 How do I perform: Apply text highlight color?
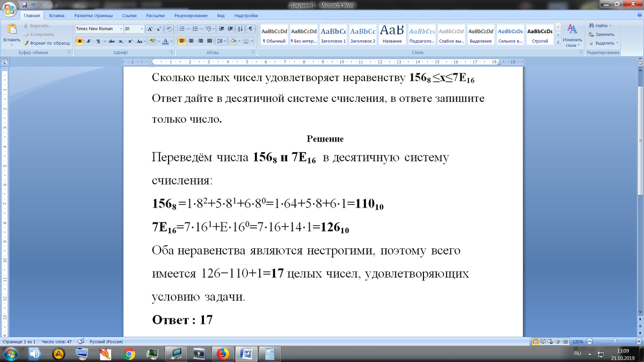click(152, 41)
